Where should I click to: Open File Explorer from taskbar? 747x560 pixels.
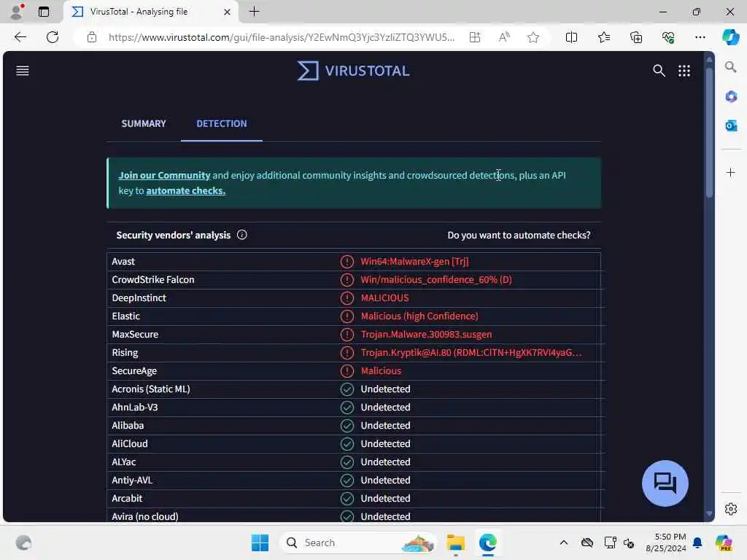455,542
